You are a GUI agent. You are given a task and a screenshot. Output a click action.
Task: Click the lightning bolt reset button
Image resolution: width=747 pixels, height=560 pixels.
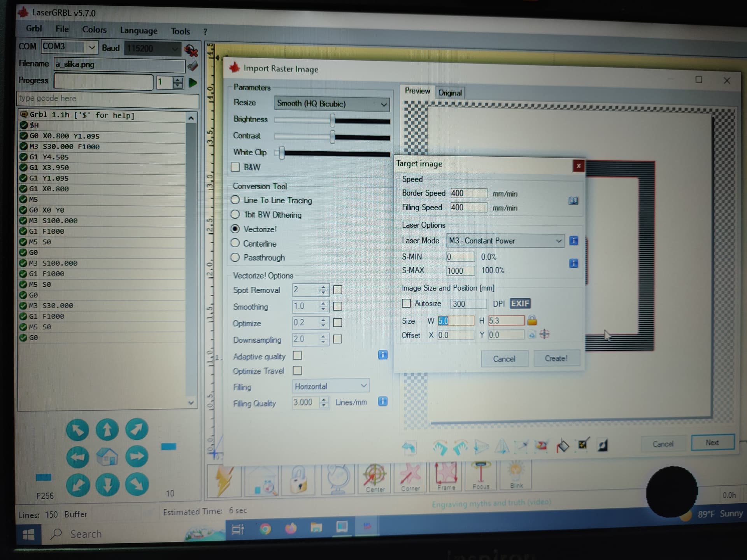click(224, 481)
